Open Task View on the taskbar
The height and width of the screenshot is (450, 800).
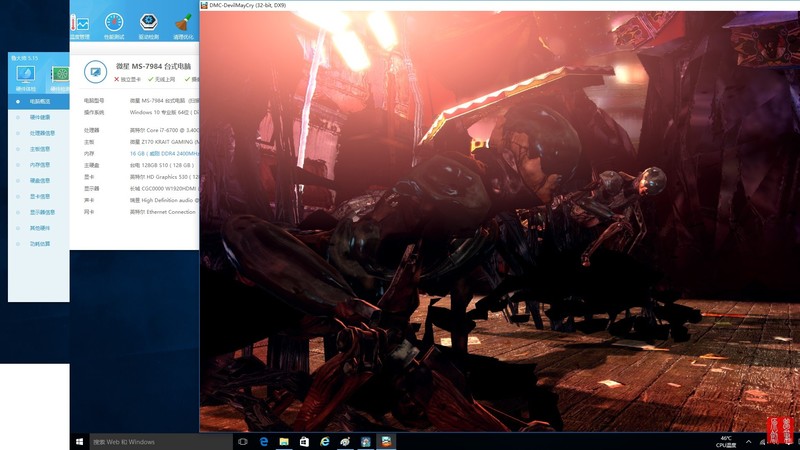coord(243,442)
